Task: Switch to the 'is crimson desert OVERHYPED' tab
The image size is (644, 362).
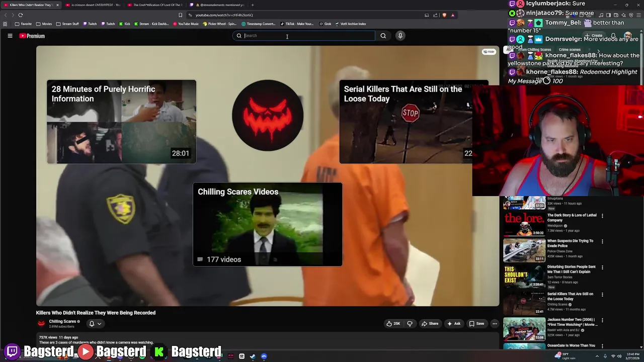Action: pyautogui.click(x=93, y=5)
